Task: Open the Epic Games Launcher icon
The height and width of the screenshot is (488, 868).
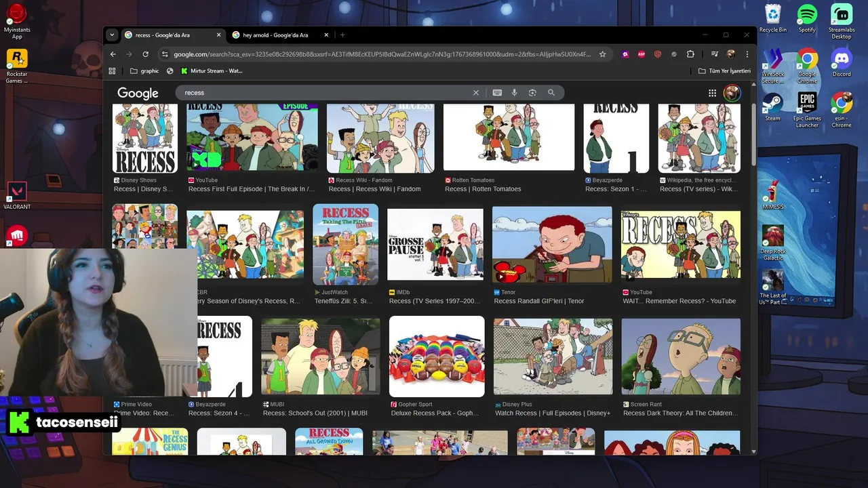Action: click(807, 110)
